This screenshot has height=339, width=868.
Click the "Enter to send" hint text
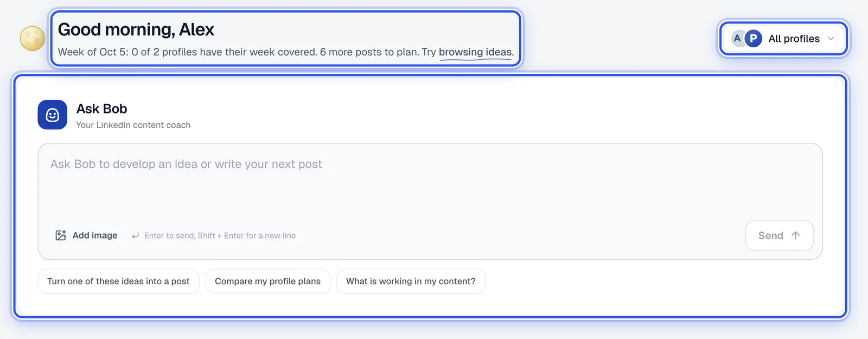pos(220,236)
